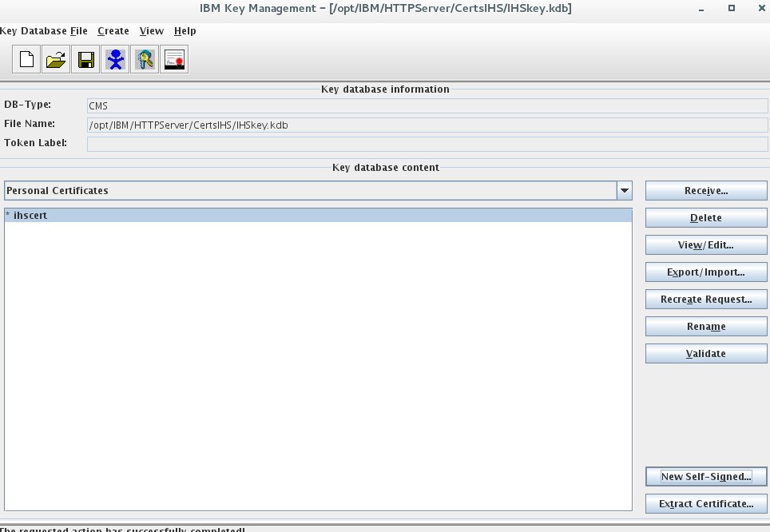Open the Key Database File menu

[44, 31]
